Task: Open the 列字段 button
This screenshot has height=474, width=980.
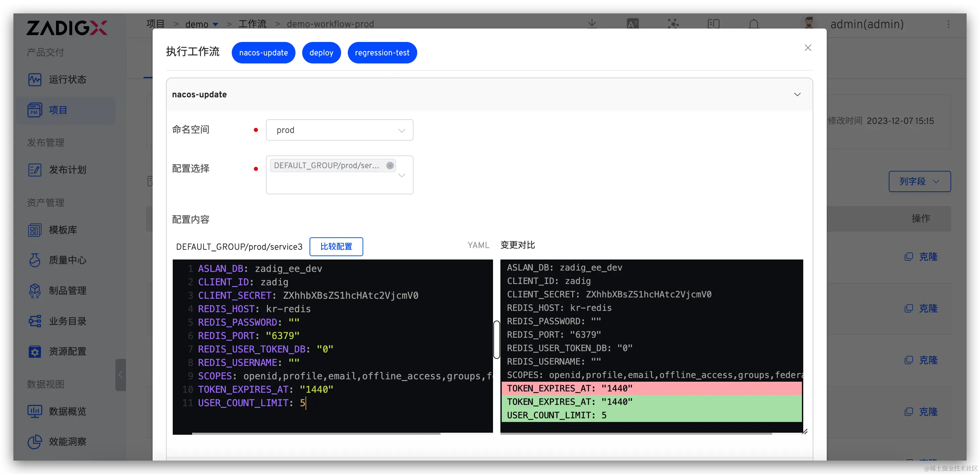Action: click(920, 182)
